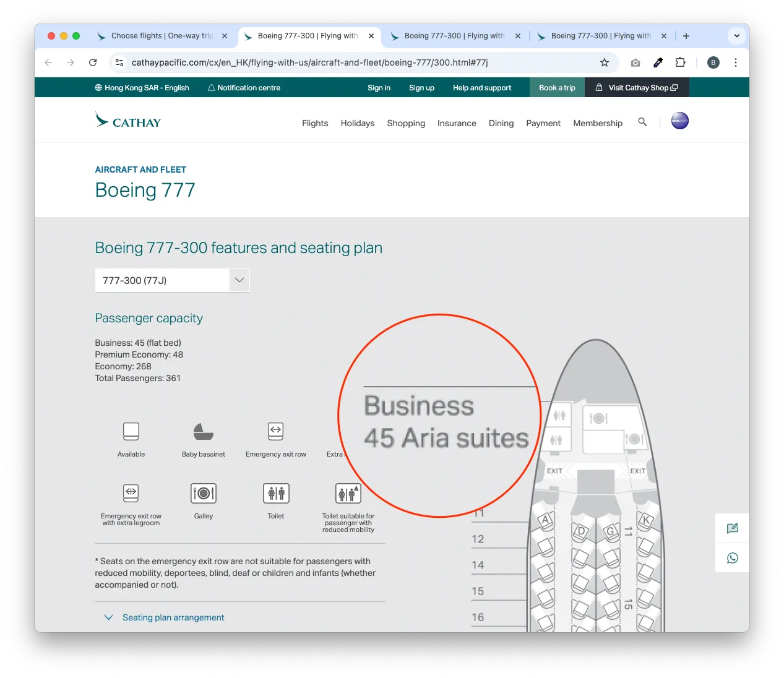This screenshot has width=784, height=678.
Task: Switch to the Choose flights tab
Action: click(x=162, y=36)
